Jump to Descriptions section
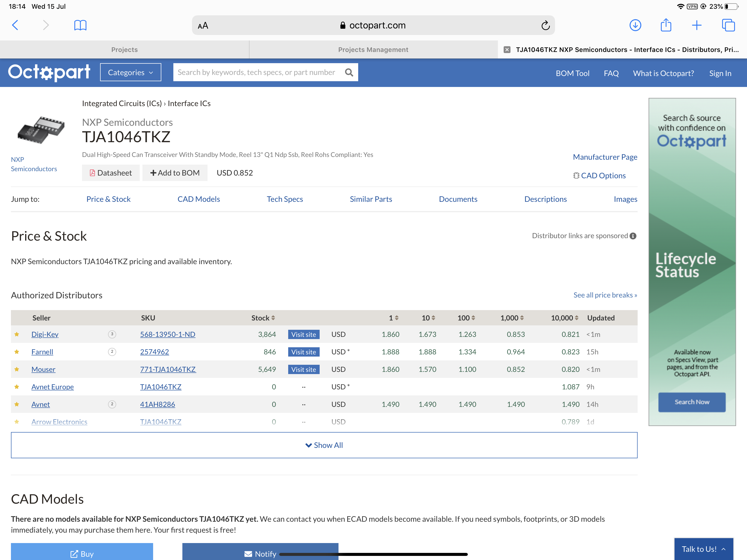This screenshot has width=747, height=560. click(545, 199)
